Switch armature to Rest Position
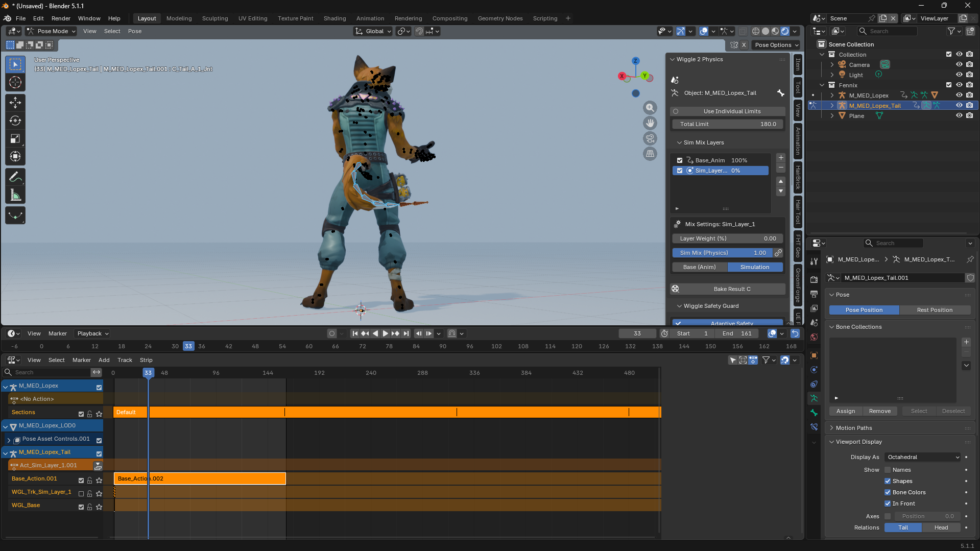 (935, 310)
